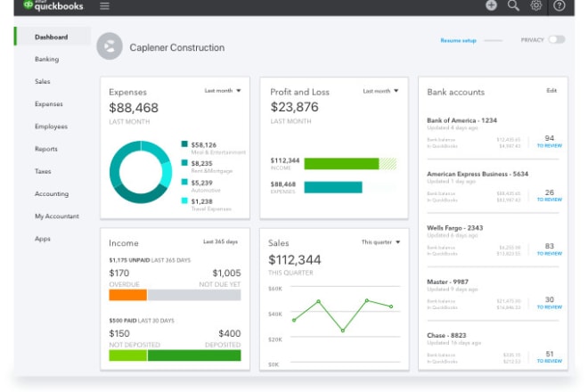Click the light green not deposited bar
Image resolution: width=588 pixels, height=392 pixels.
click(x=128, y=355)
